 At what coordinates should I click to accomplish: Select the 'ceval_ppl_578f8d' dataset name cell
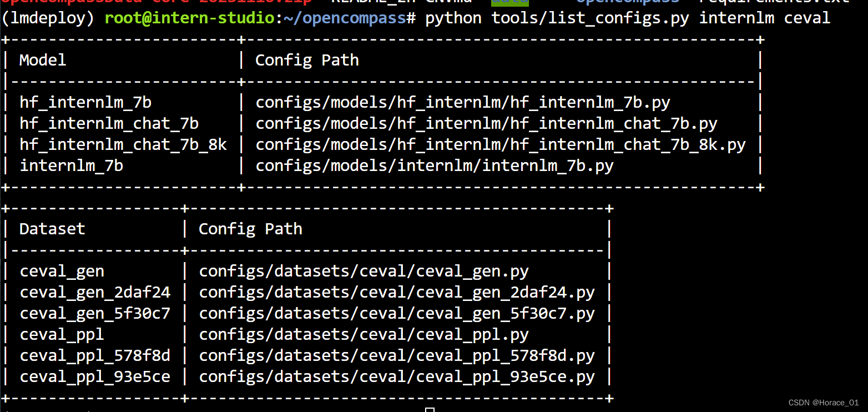coord(95,355)
